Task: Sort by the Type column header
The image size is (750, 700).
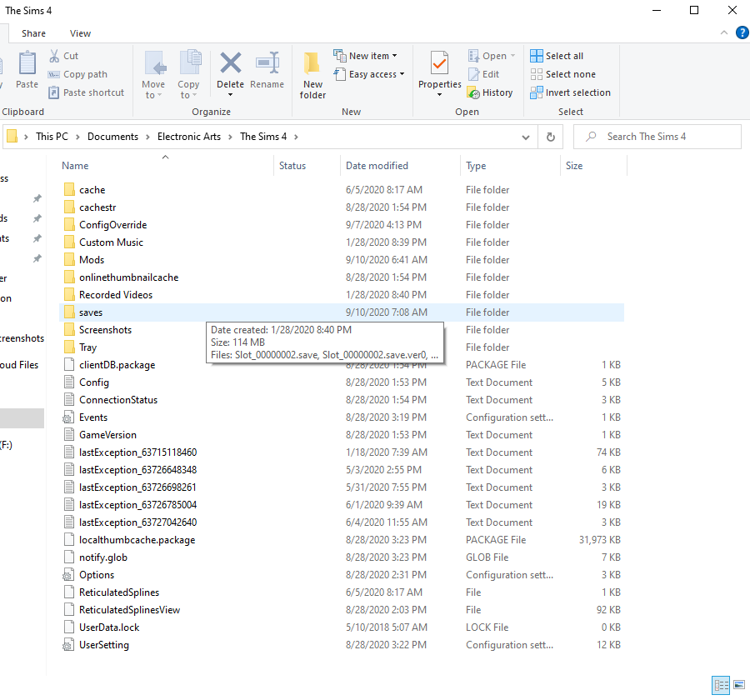Action: click(x=476, y=166)
